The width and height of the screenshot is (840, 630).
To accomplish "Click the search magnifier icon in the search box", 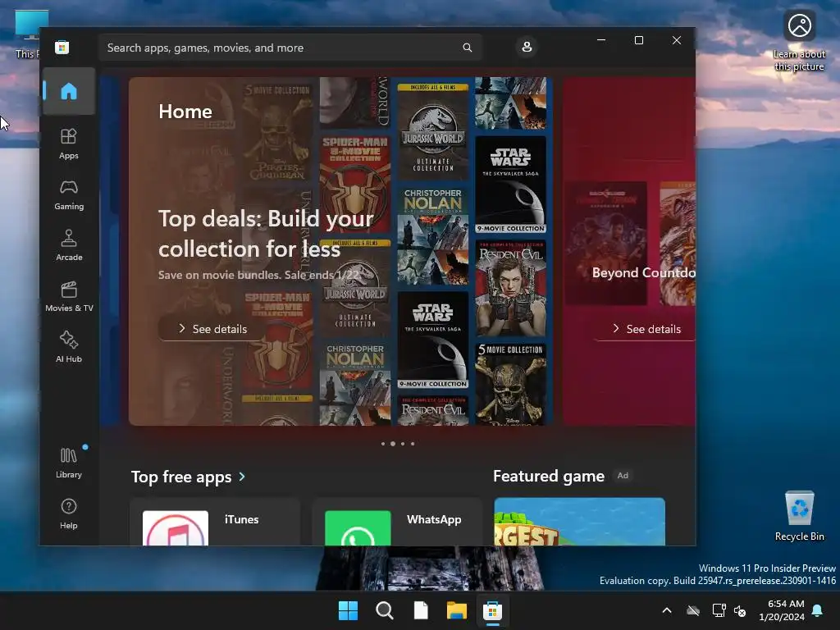I will [x=467, y=48].
